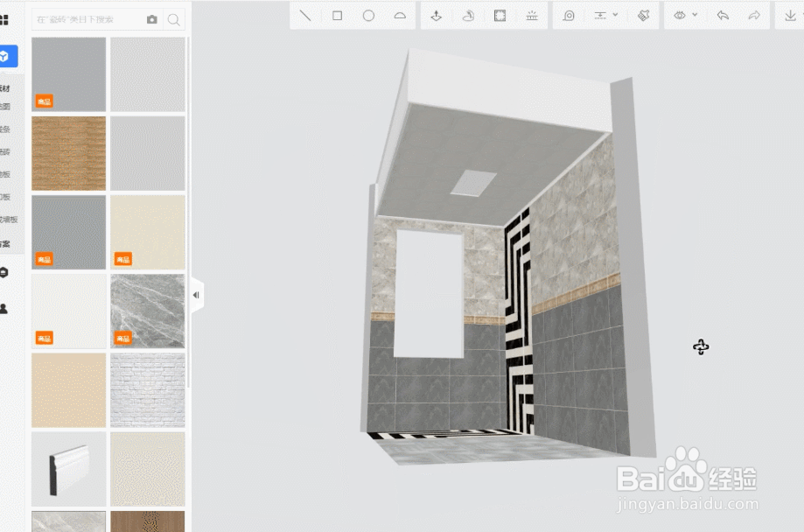The width and height of the screenshot is (804, 532).
Task: Select the dark slate gray tile swatch
Action: tap(69, 233)
